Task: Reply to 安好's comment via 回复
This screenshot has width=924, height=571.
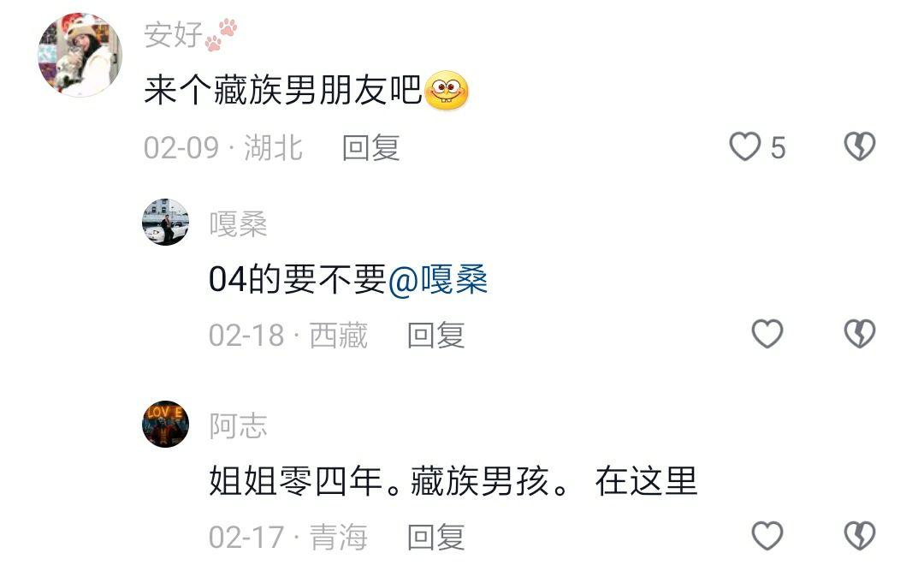Action: pos(371,147)
